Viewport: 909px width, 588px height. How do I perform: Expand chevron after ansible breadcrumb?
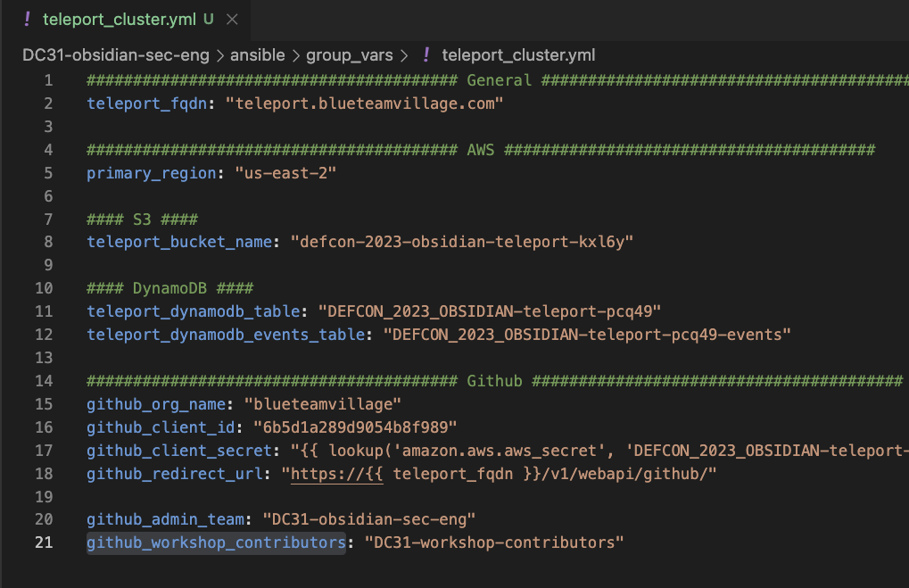pos(295,55)
